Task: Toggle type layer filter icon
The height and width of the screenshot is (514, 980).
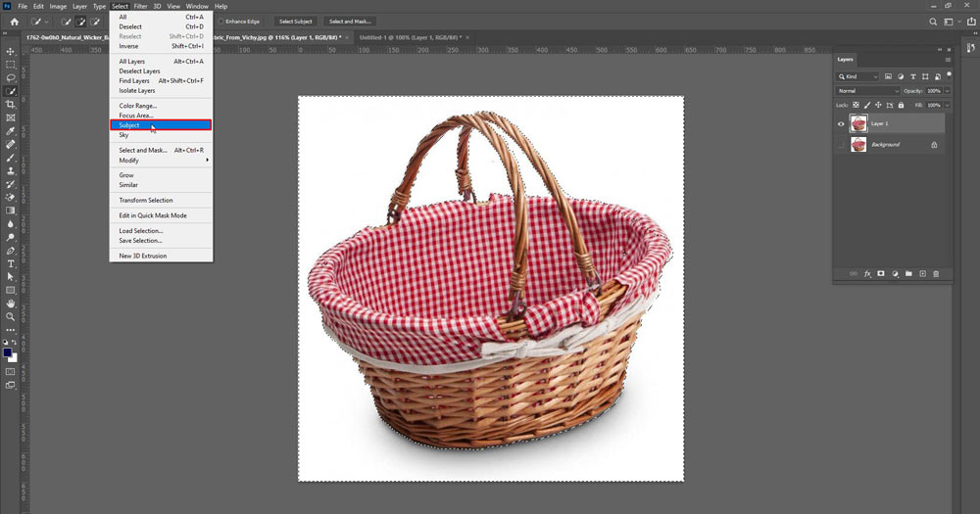Action: pos(913,76)
